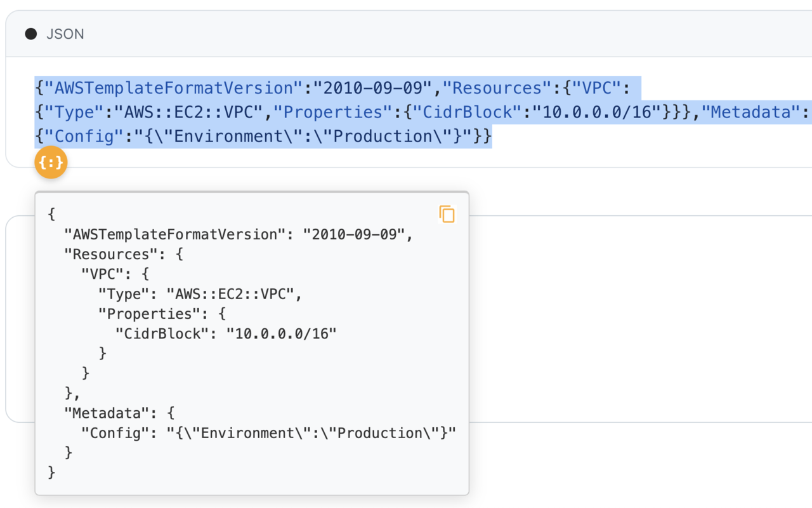Click "10.0.0.0/16" value in the highlighted source code
Viewport: 812px width, 508px height.
pos(596,112)
